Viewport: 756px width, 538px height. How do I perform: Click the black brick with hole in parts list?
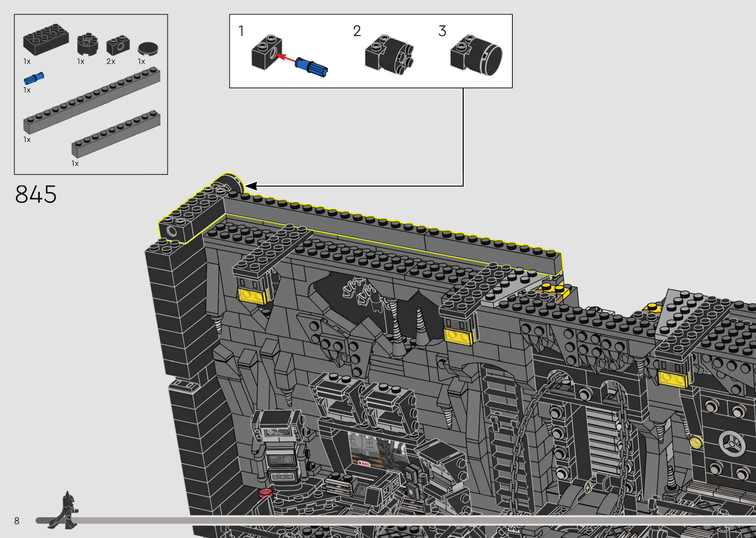pos(118,45)
